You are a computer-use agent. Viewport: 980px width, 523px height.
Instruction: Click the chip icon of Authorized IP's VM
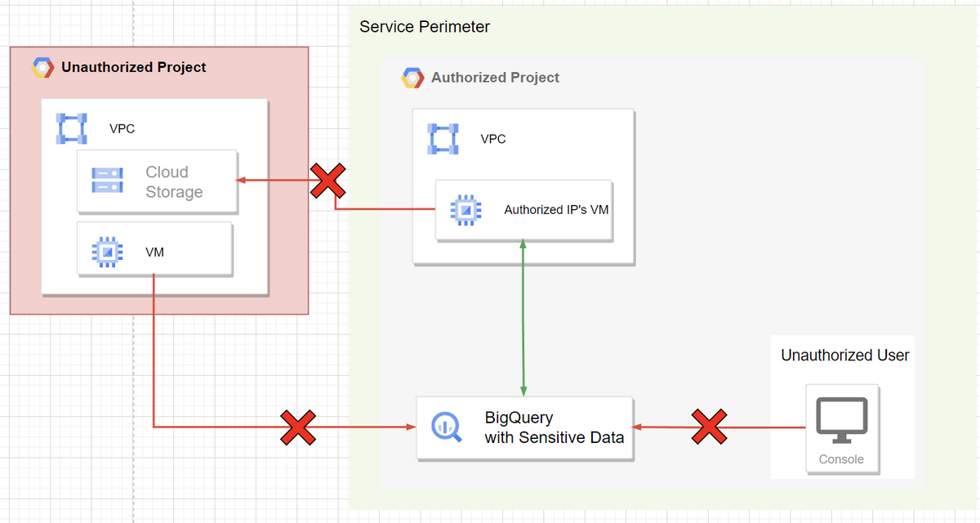point(465,210)
